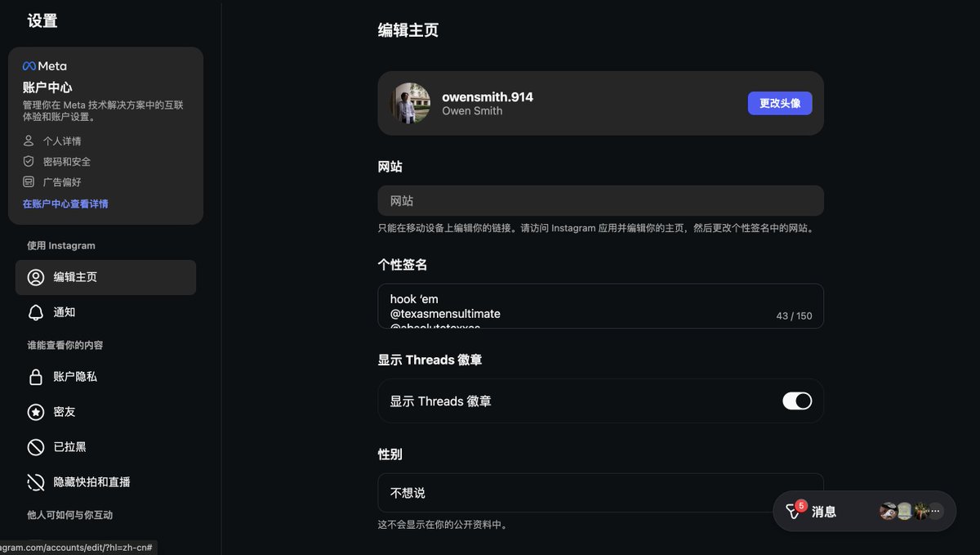Click the 只能在移动设备上编辑你的链接 help text
The image size is (980, 555).
(596, 228)
